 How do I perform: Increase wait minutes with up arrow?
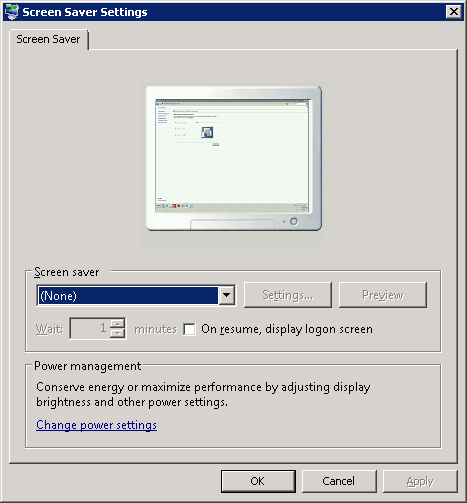[118, 324]
